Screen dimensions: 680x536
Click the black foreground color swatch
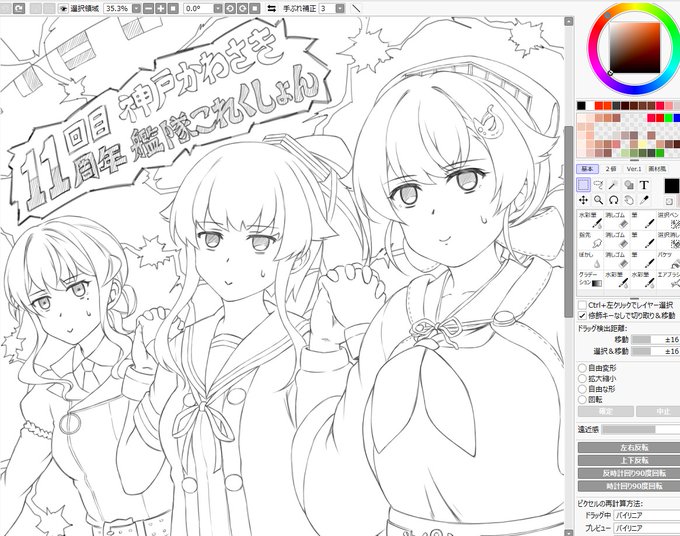(672, 186)
